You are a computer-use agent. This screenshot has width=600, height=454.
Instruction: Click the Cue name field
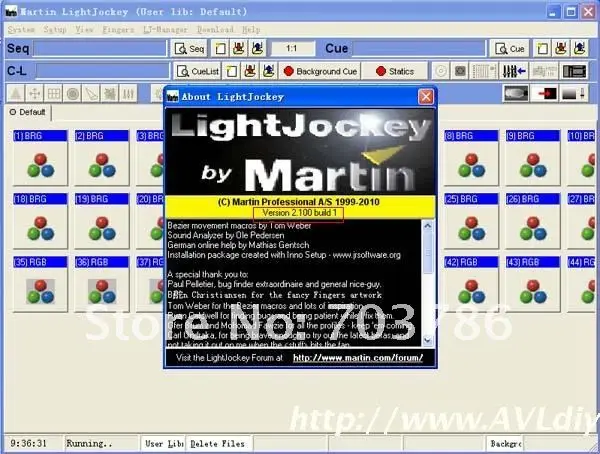(x=419, y=49)
